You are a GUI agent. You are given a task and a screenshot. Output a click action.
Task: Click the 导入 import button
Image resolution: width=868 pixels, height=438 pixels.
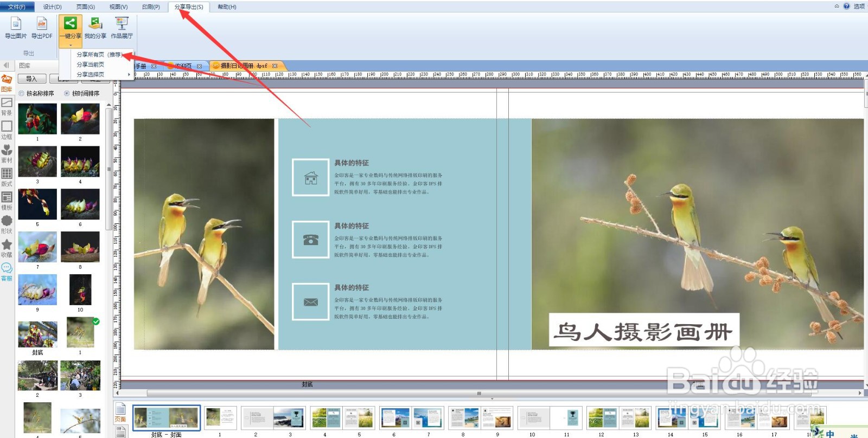pos(31,79)
